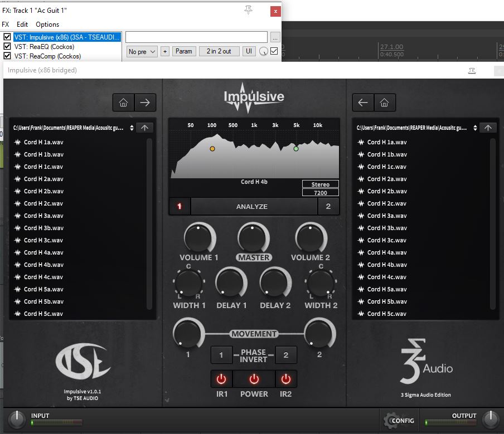
Task: Click the VOLUME 2 knob
Action: 311,237
